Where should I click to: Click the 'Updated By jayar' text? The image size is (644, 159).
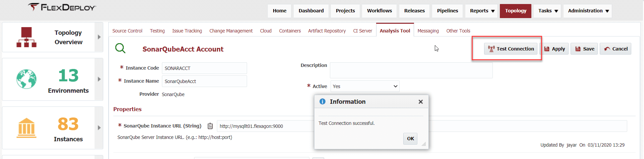tap(559, 145)
